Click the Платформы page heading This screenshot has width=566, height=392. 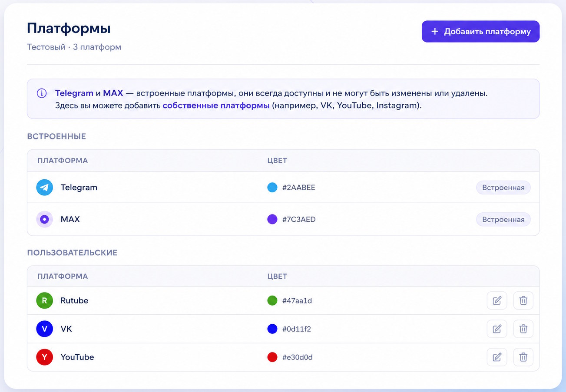coord(69,28)
